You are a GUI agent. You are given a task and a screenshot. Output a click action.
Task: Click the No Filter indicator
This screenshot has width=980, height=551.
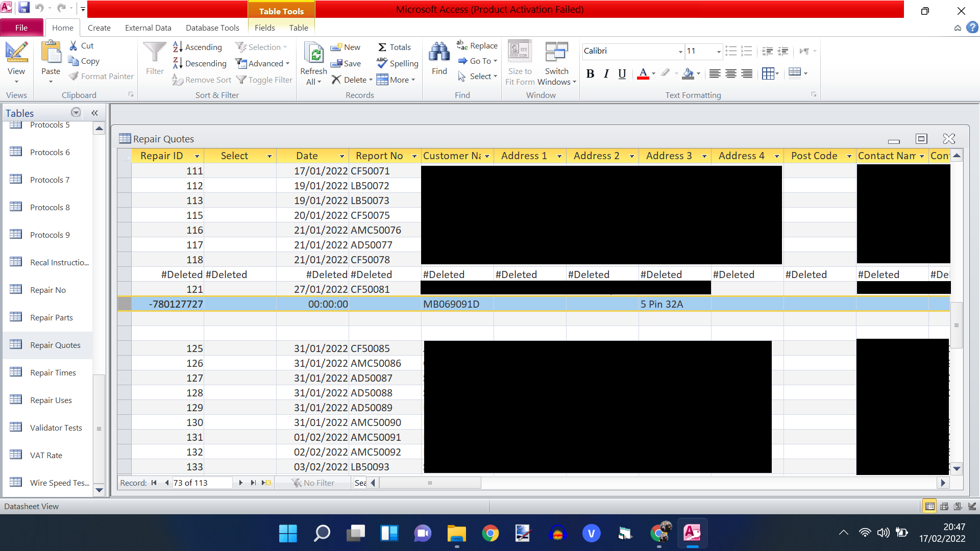point(313,483)
